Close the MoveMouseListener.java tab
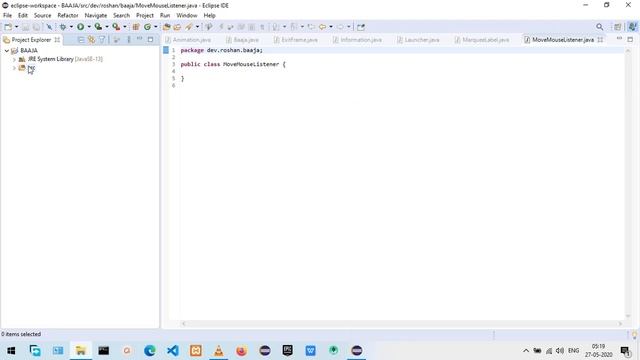Viewport: 640px width, 360px height. click(x=600, y=40)
